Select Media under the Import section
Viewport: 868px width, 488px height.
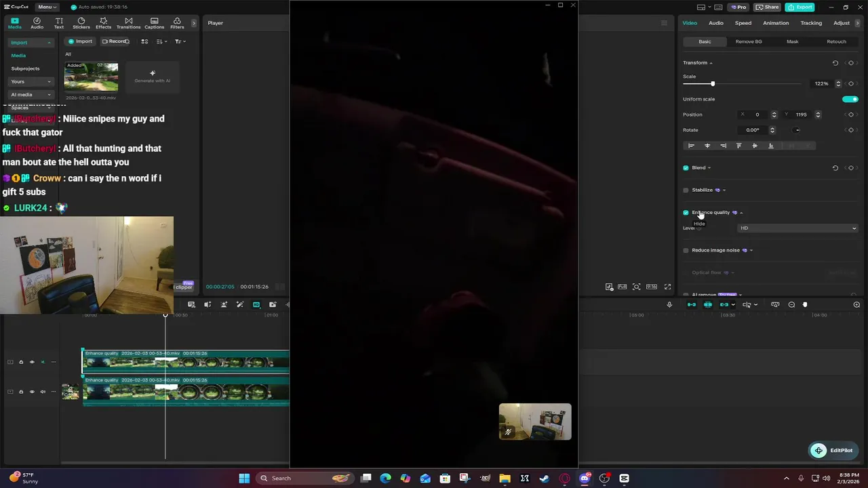[18, 56]
